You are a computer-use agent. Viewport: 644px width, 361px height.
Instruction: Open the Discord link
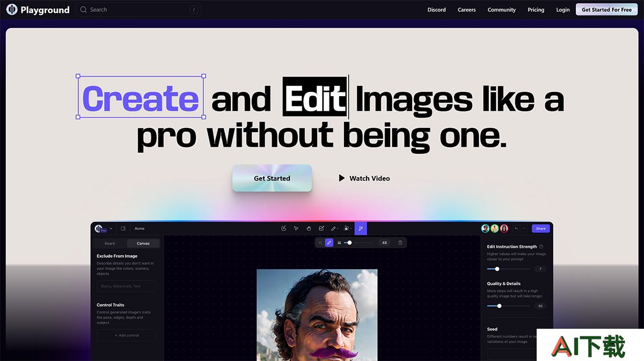point(437,10)
